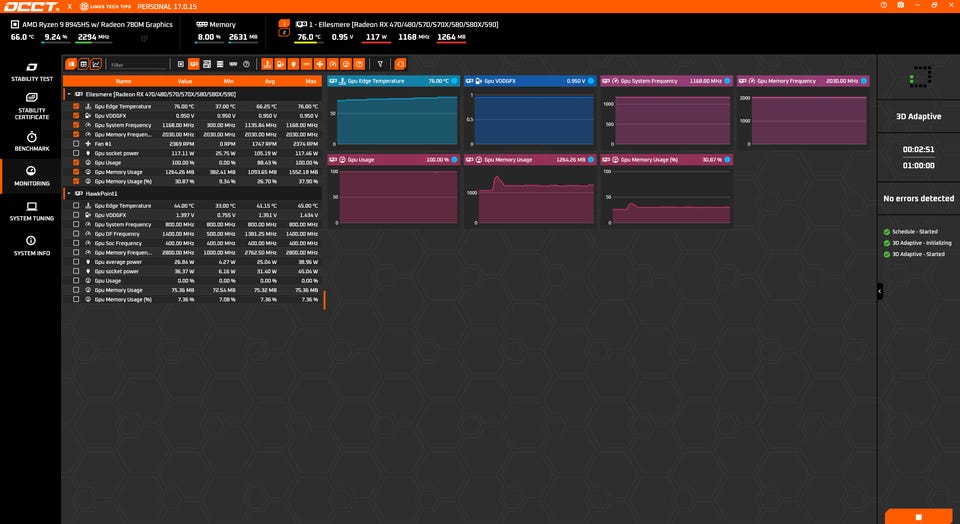The height and width of the screenshot is (524, 960).
Task: Collapse the right side panel arrow
Action: point(880,291)
